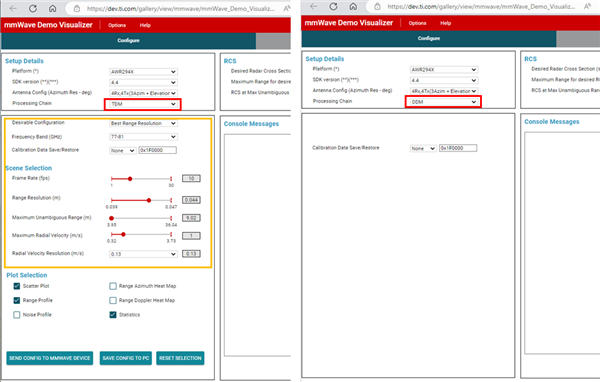The width and height of the screenshot is (600, 382).
Task: Uncheck the Statistics checkbox
Action: coord(113,315)
